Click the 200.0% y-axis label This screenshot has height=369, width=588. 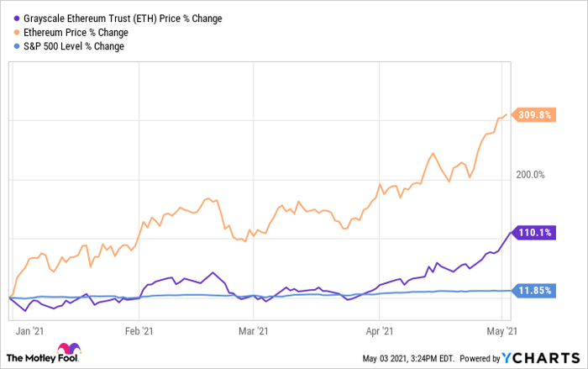(531, 175)
